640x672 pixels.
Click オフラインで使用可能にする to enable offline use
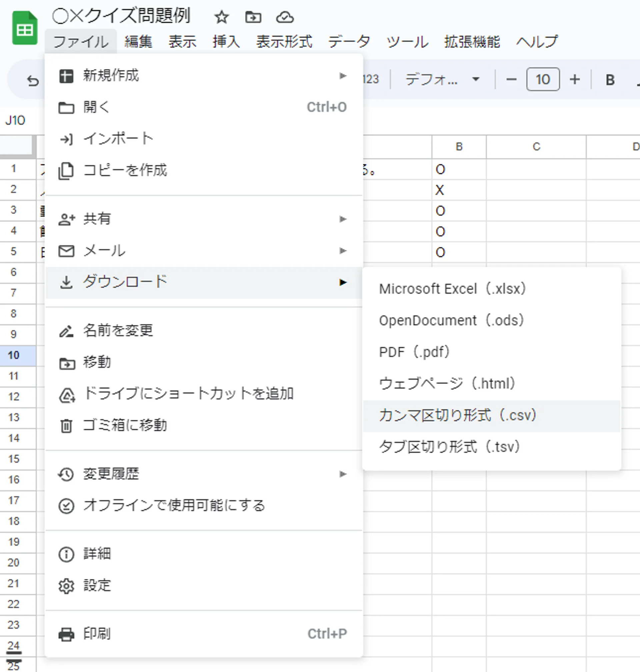(x=174, y=506)
